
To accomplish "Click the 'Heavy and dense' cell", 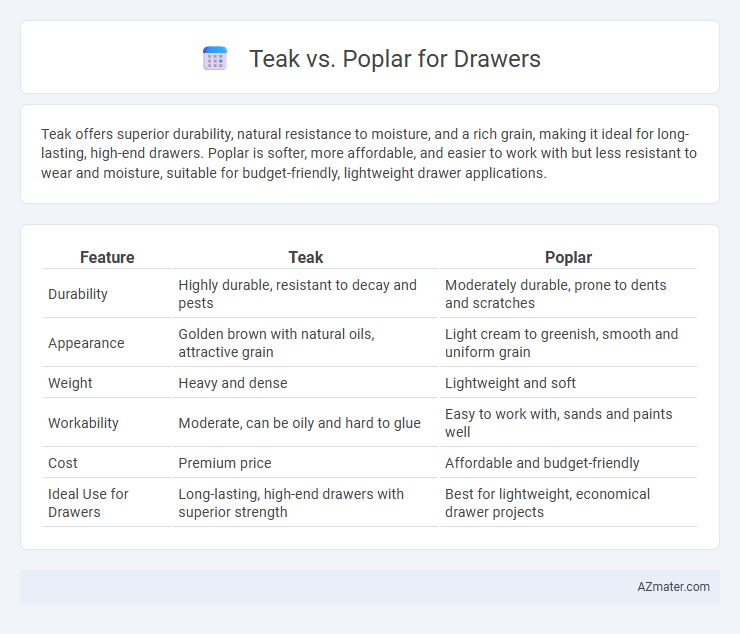I will [233, 383].
